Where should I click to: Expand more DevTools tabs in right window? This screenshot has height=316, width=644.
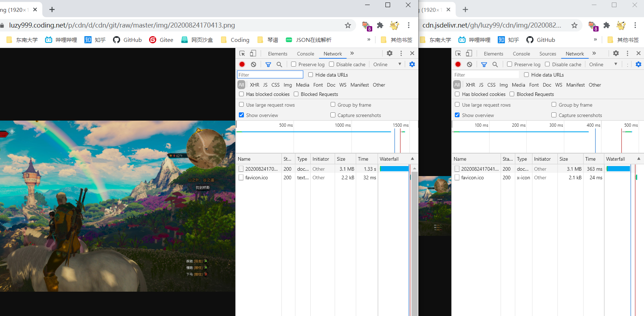594,53
